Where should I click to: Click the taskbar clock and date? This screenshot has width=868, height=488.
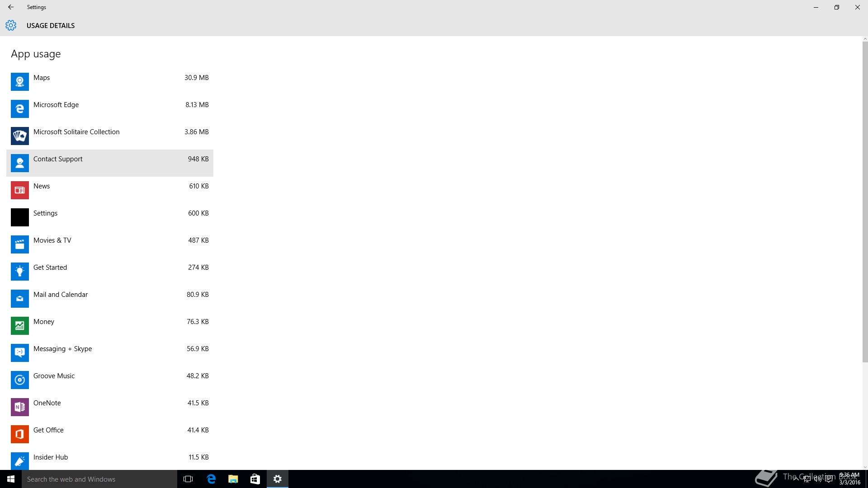point(849,479)
